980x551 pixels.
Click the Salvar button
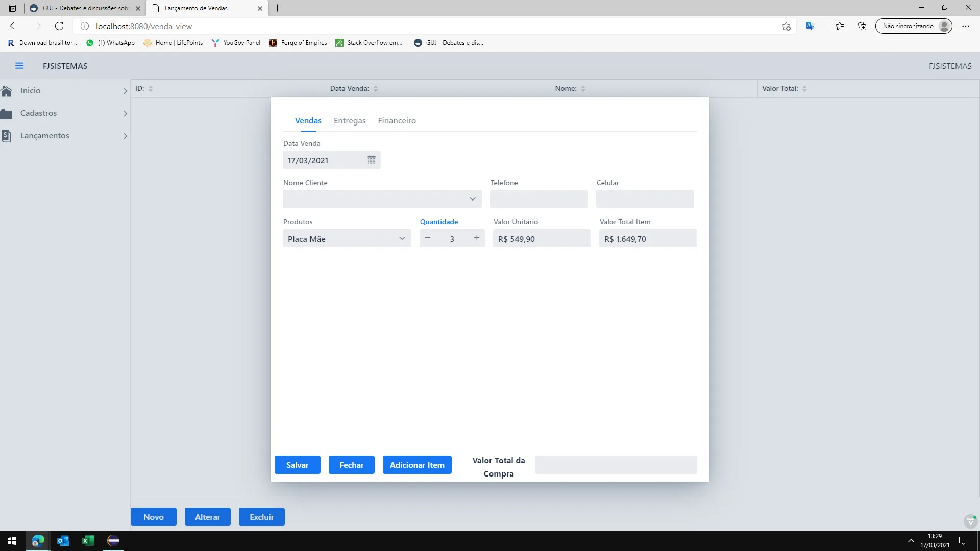pyautogui.click(x=297, y=465)
